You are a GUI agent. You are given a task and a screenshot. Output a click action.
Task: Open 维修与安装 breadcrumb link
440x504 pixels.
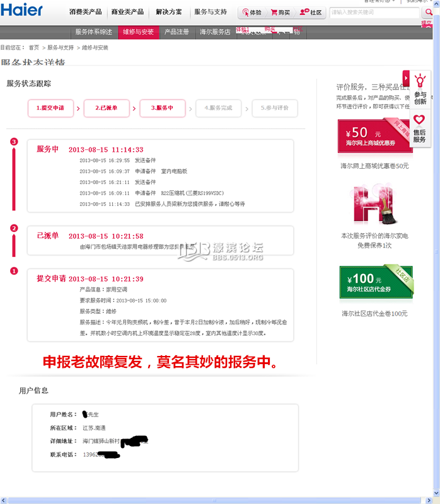click(95, 48)
